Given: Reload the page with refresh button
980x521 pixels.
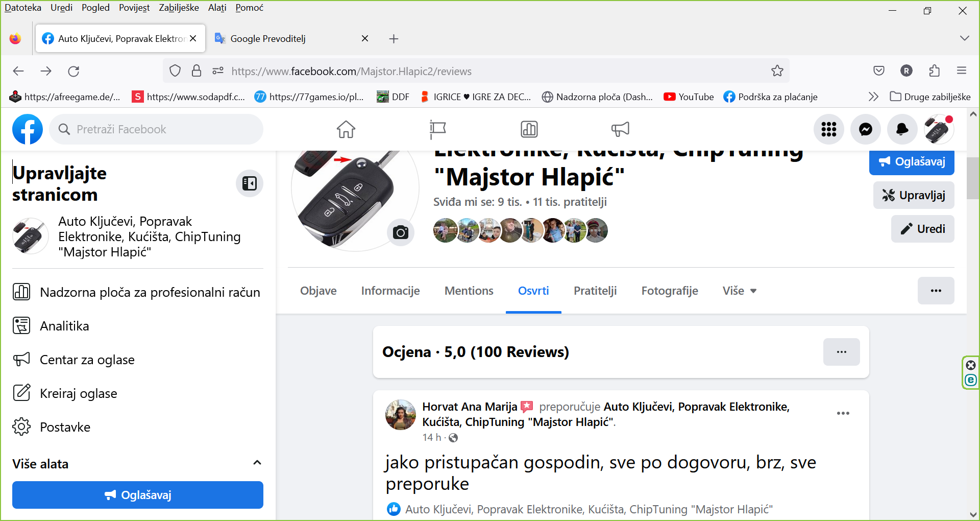Looking at the screenshot, I should click(73, 71).
